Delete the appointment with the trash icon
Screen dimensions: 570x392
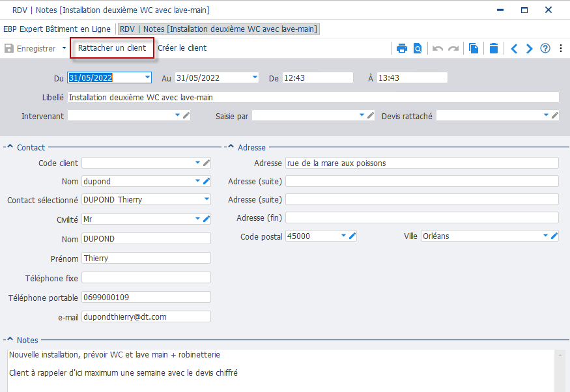pos(494,48)
